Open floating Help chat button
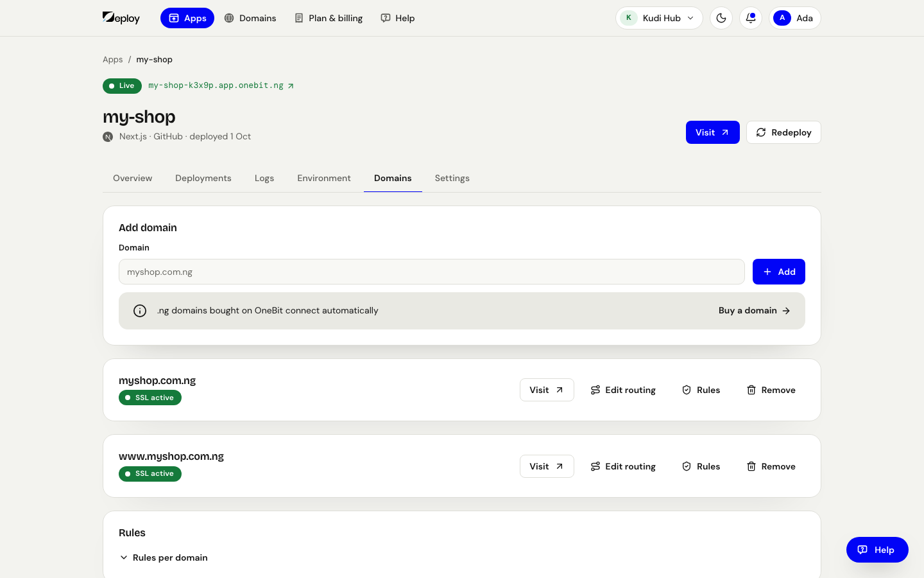 pos(877,550)
